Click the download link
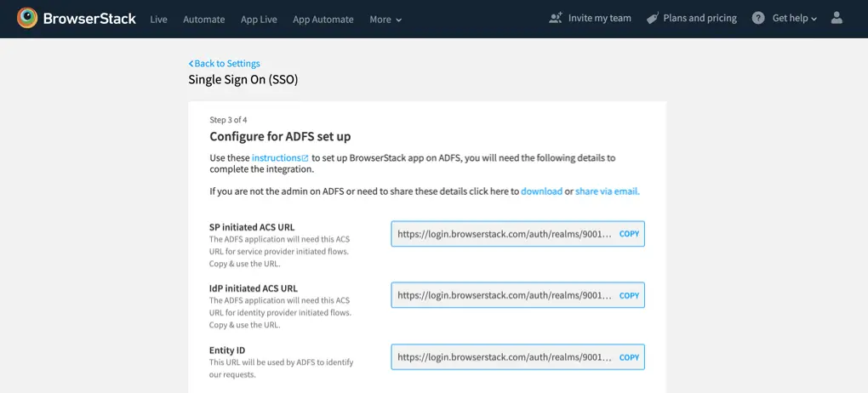The image size is (868, 393). 541,191
